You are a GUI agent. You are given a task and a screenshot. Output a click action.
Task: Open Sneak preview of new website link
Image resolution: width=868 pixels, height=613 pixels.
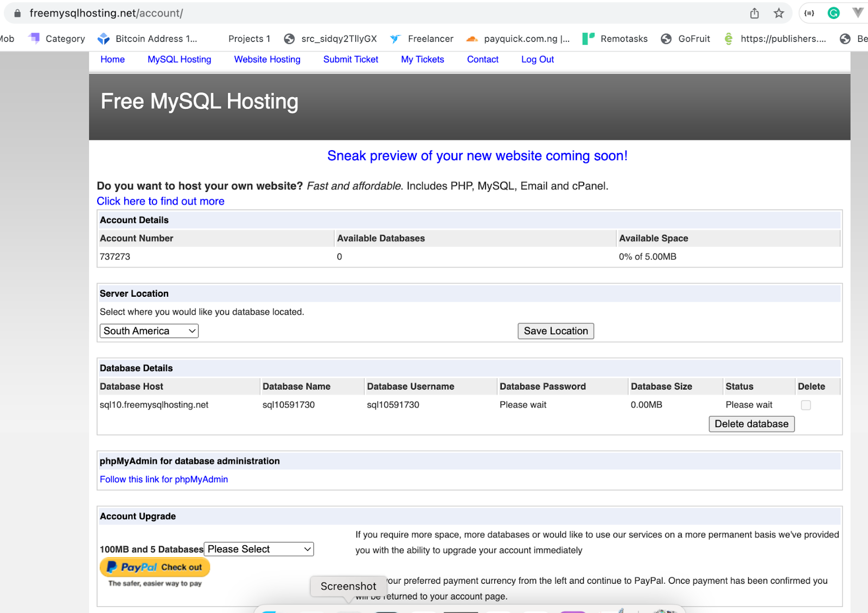click(477, 156)
